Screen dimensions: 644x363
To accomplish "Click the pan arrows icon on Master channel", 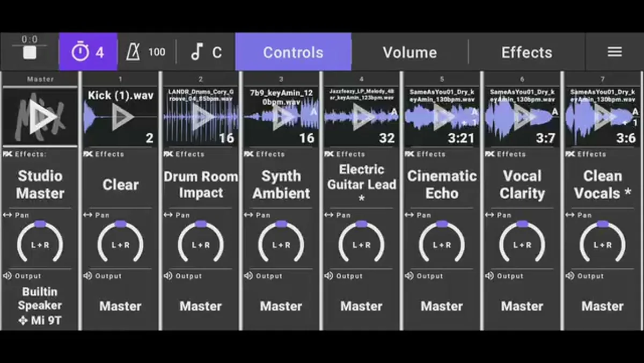I will (8, 215).
